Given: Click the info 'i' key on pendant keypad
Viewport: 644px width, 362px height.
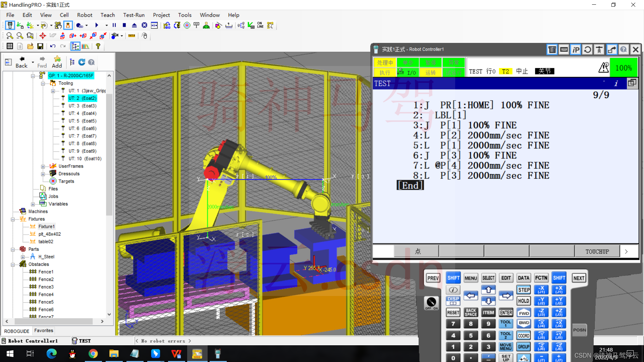Looking at the screenshot, I should pyautogui.click(x=453, y=290).
